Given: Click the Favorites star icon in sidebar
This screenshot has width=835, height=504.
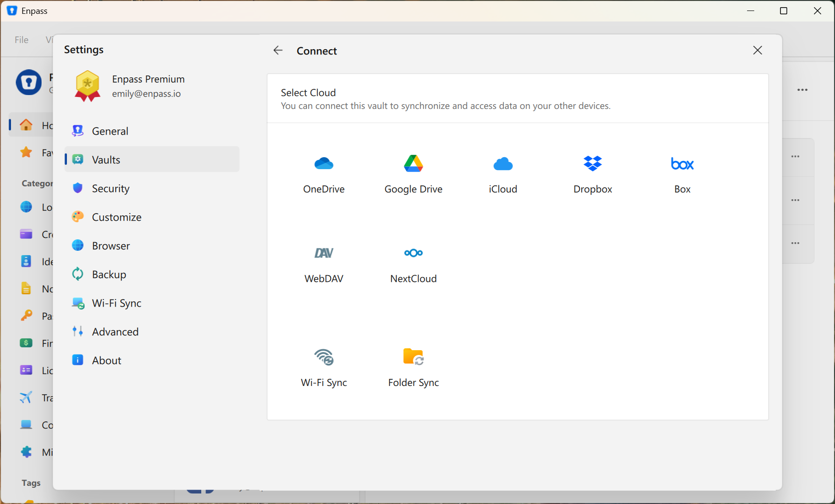Looking at the screenshot, I should (26, 152).
